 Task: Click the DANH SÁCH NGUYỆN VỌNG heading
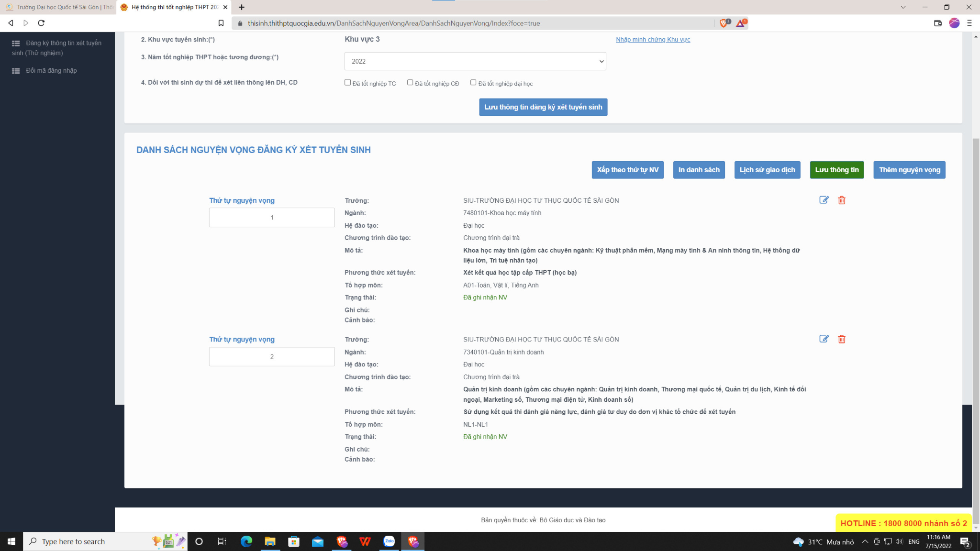[253, 150]
